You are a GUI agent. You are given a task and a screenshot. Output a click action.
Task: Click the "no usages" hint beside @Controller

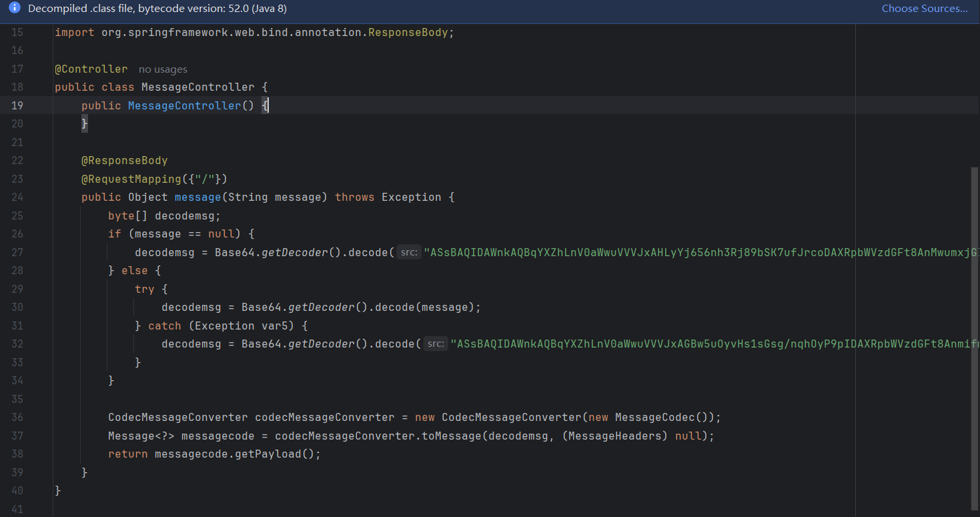tap(163, 69)
